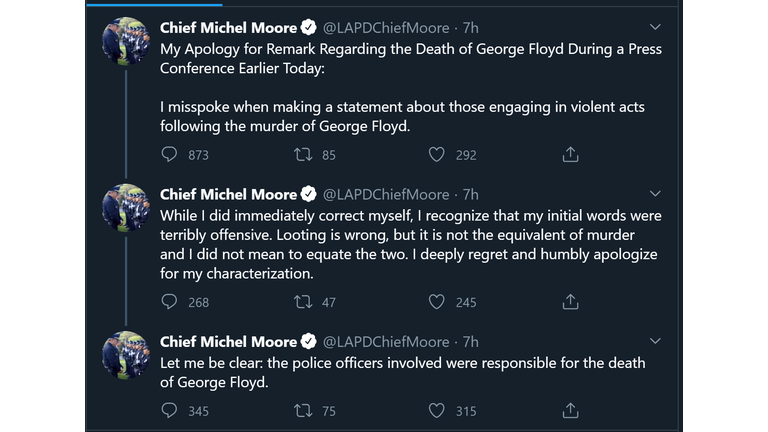Open Chief Michel Moore's profile from first tweet
768x432 pixels.
point(228,27)
